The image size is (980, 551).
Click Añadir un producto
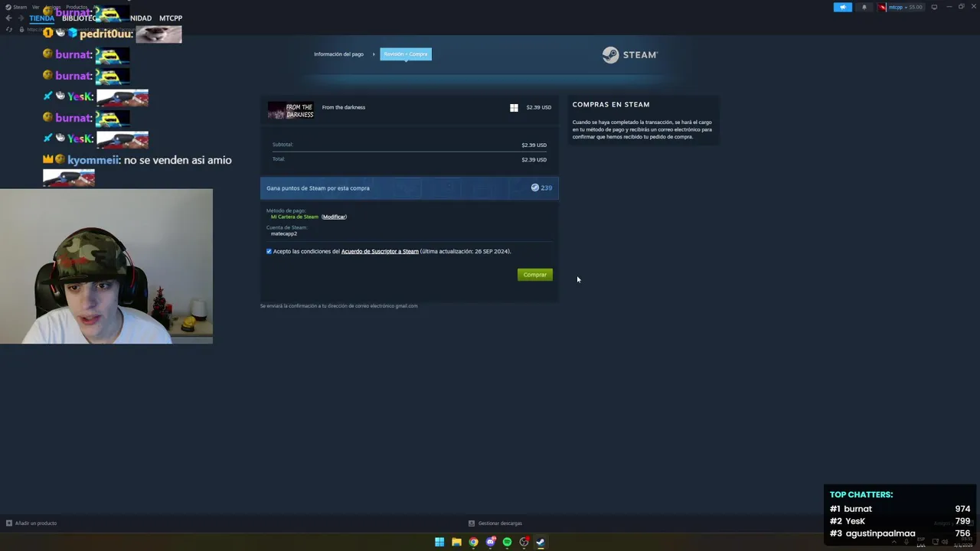(36, 523)
